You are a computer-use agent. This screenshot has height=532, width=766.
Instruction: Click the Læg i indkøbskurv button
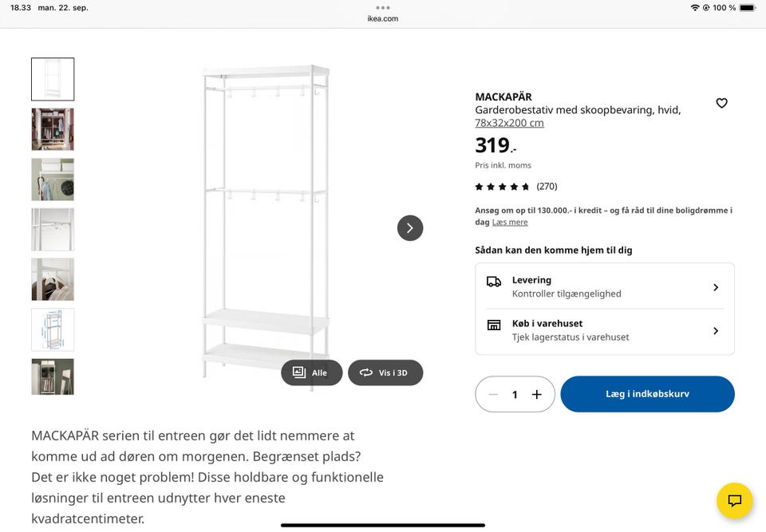(x=647, y=394)
